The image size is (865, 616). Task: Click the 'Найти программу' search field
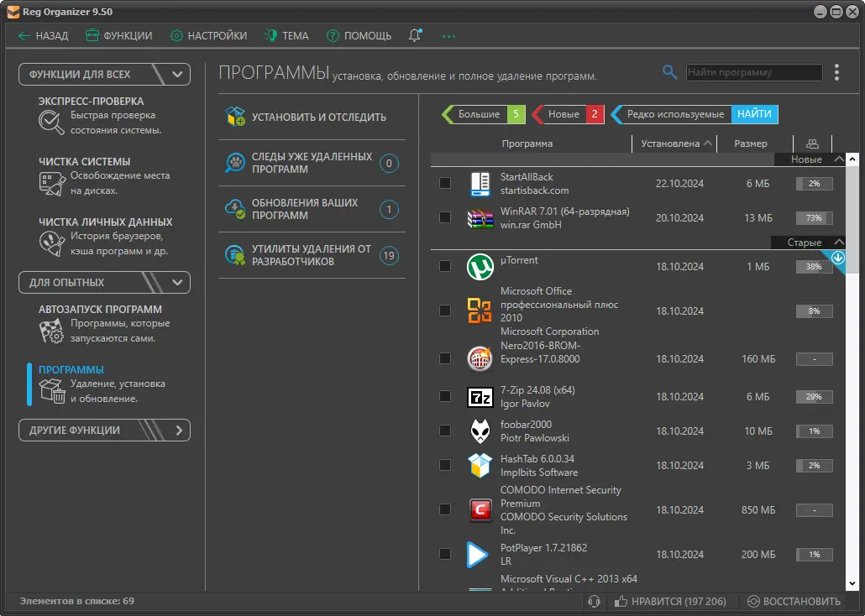pos(753,72)
